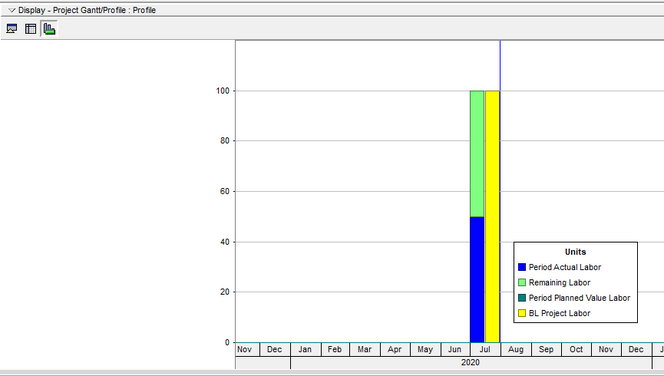
Task: Click the Oct month on timescale
Action: click(576, 349)
